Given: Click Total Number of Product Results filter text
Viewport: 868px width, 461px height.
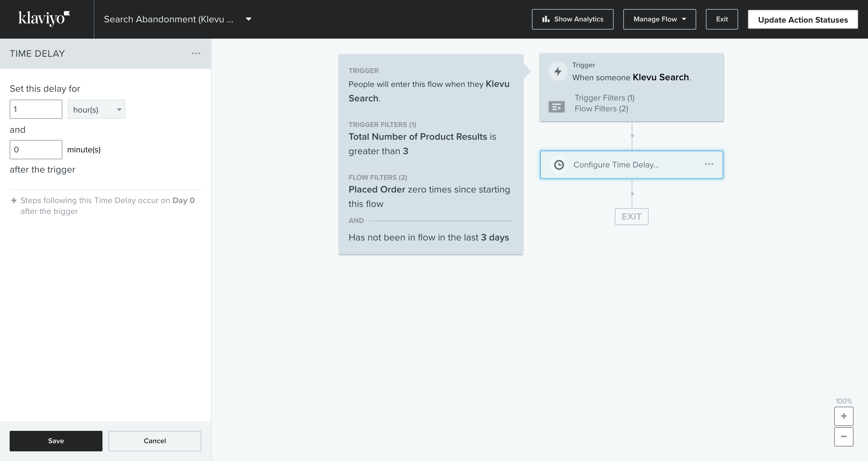Looking at the screenshot, I should tap(422, 144).
